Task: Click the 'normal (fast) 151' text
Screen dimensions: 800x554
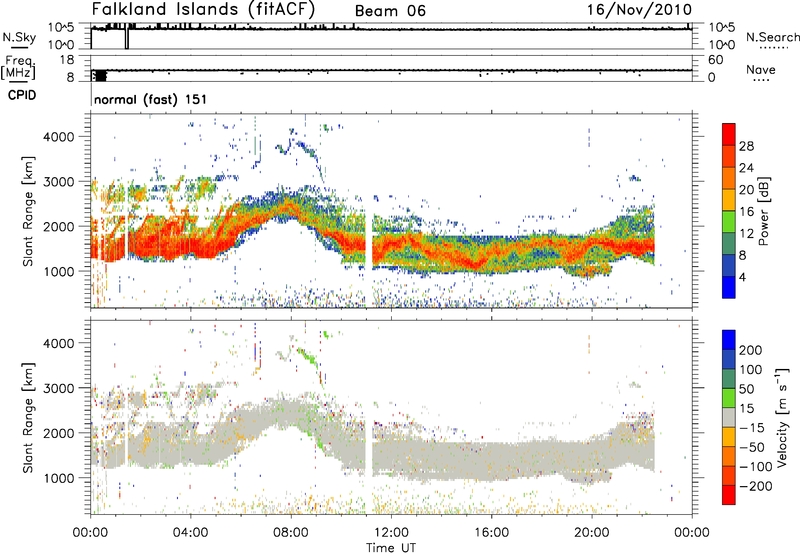Action: tap(151, 99)
